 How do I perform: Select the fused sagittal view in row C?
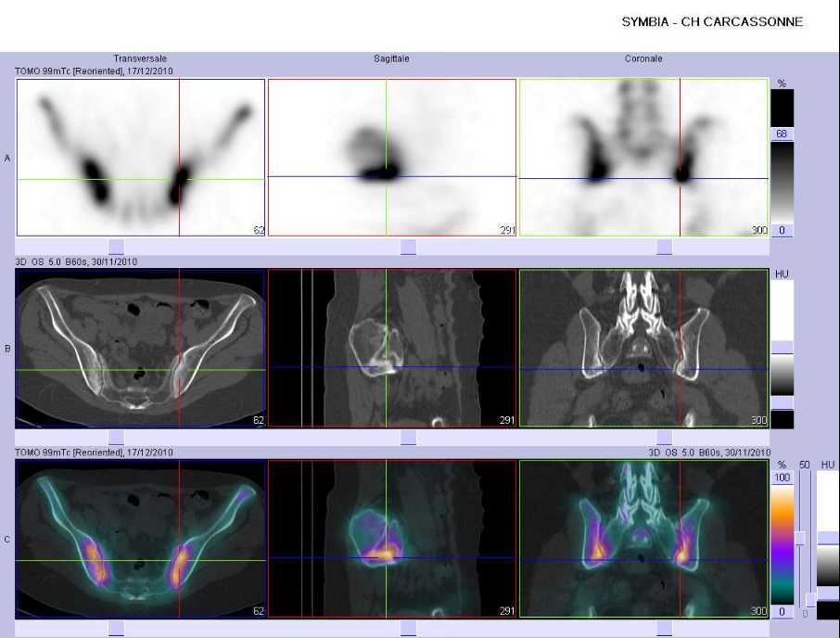pyautogui.click(x=392, y=539)
